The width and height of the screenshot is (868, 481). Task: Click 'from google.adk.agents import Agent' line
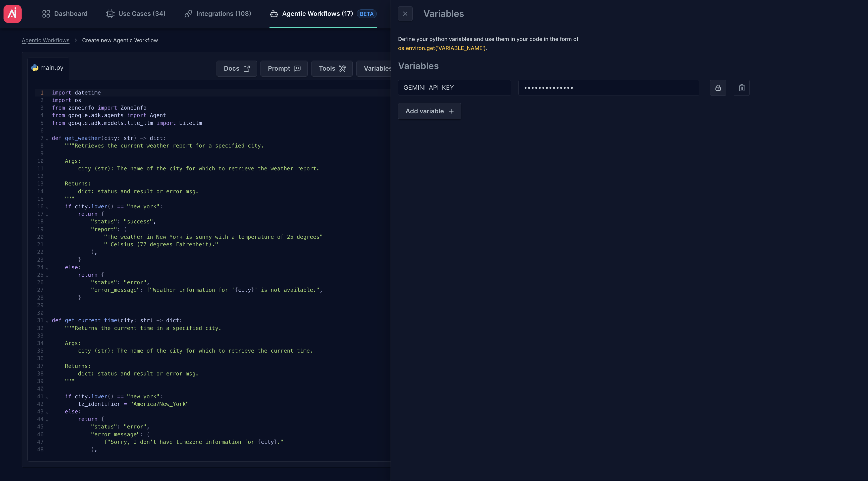click(x=109, y=115)
